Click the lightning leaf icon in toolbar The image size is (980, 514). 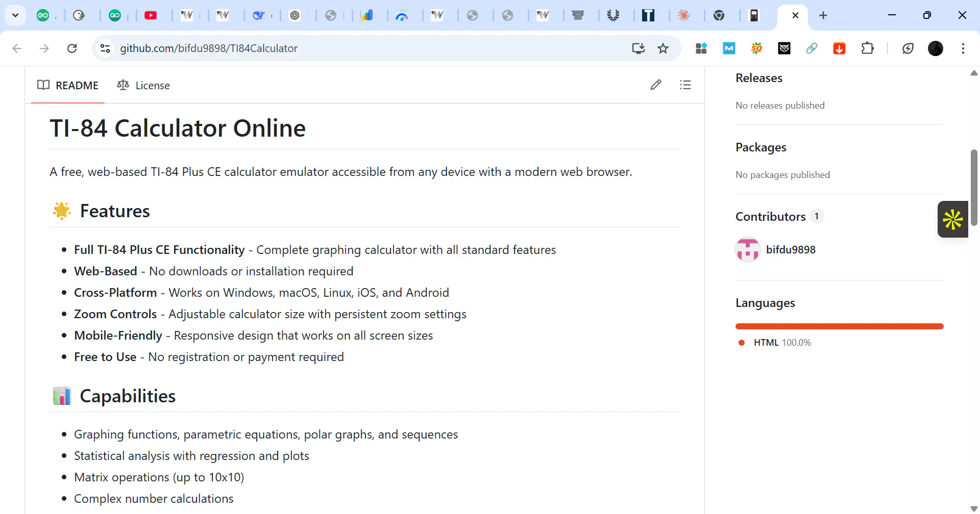tap(908, 48)
